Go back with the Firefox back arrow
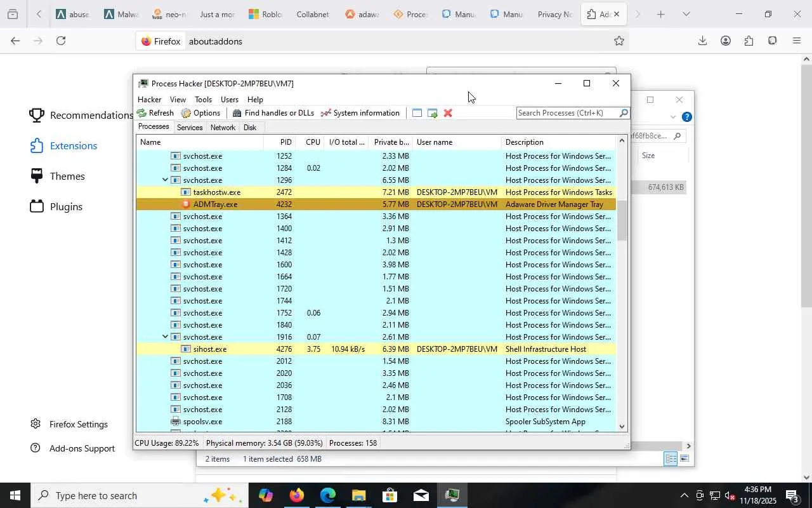The height and width of the screenshot is (508, 812). [x=15, y=41]
